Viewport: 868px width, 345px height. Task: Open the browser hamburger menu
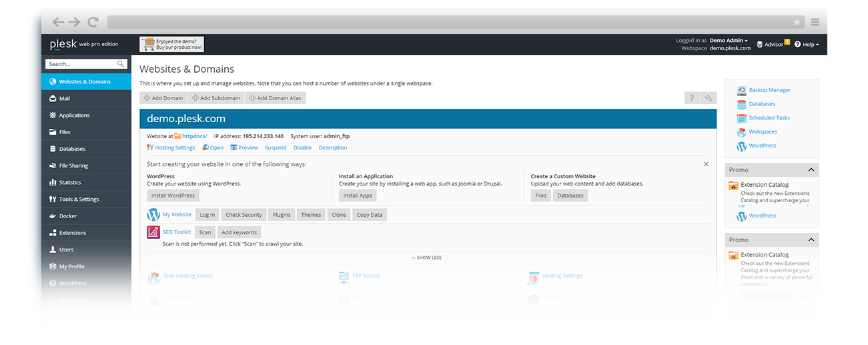[815, 22]
